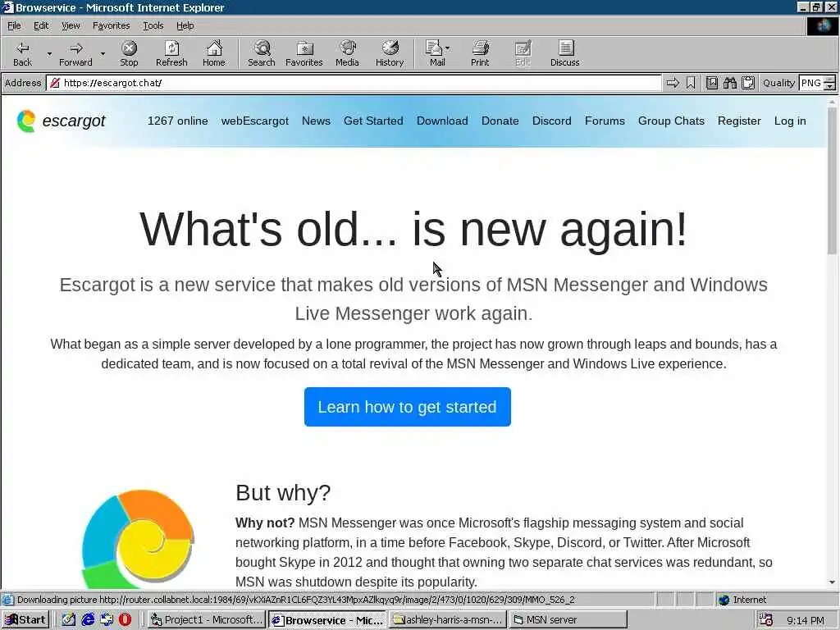Click the bookmarks book icon beside address bar
This screenshot has width=840, height=630.
(712, 83)
